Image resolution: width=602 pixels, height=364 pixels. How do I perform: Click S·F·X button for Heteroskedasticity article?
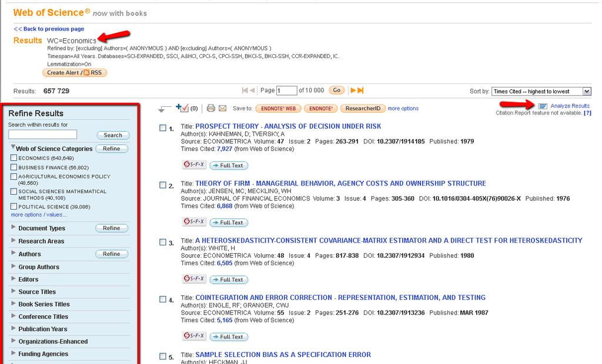194,279
